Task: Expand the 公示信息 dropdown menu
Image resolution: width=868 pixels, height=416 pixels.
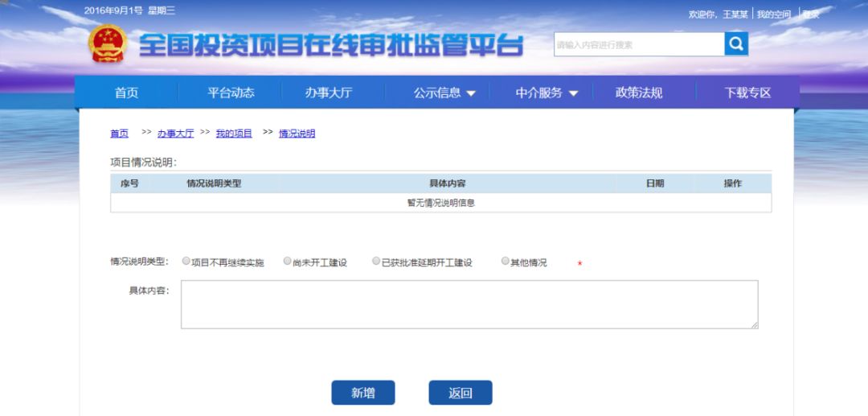Action: [x=444, y=93]
